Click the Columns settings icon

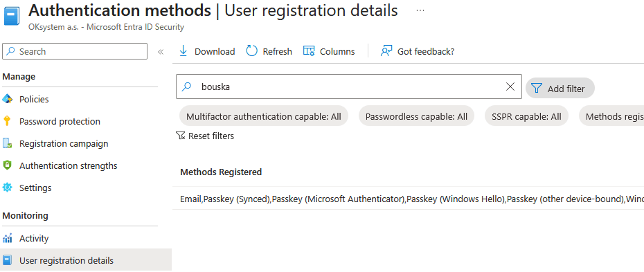(309, 51)
